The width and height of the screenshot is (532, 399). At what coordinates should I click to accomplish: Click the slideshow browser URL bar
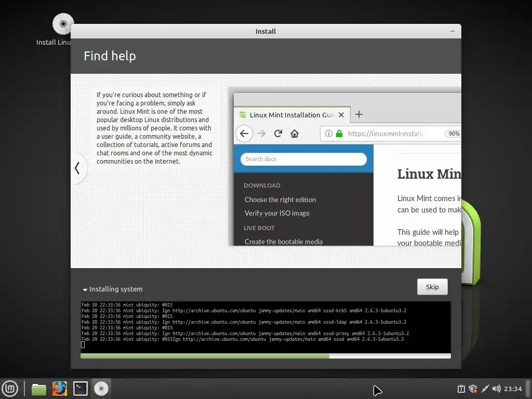pyautogui.click(x=390, y=134)
